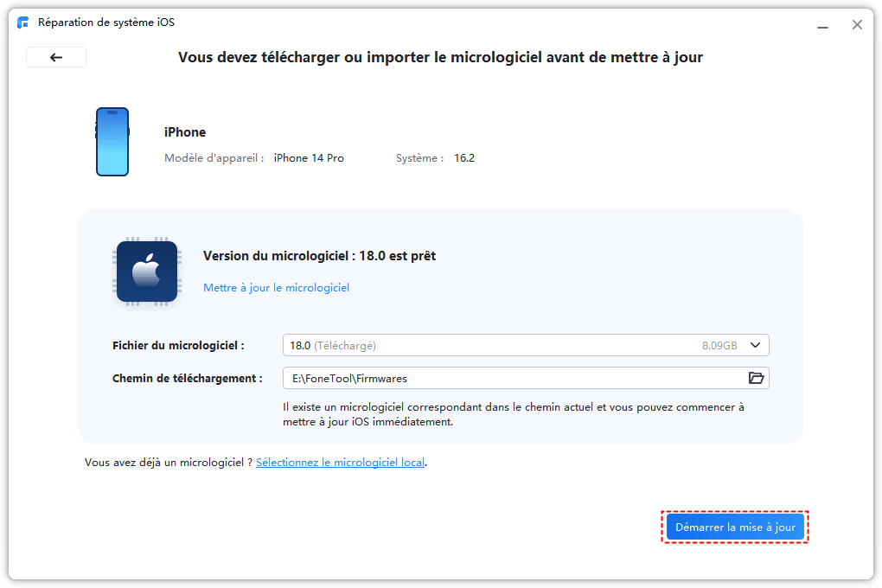Click the Apple chip firmware icon
The image size is (882, 588).
click(x=146, y=272)
